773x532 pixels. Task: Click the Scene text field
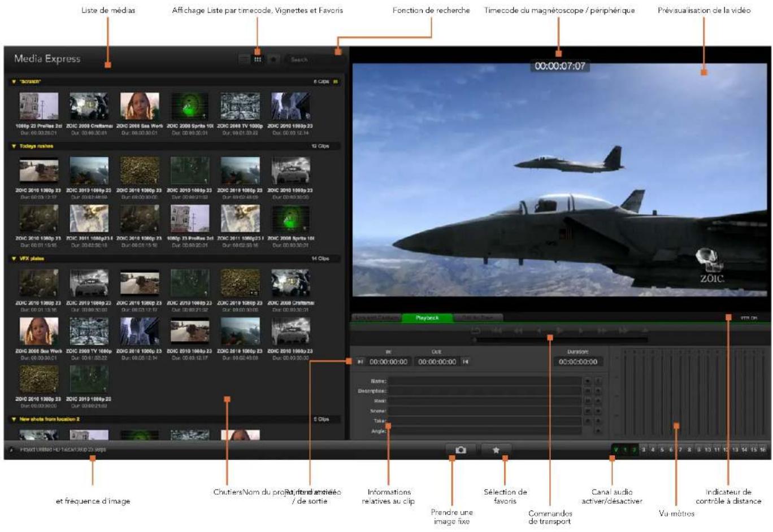[484, 411]
